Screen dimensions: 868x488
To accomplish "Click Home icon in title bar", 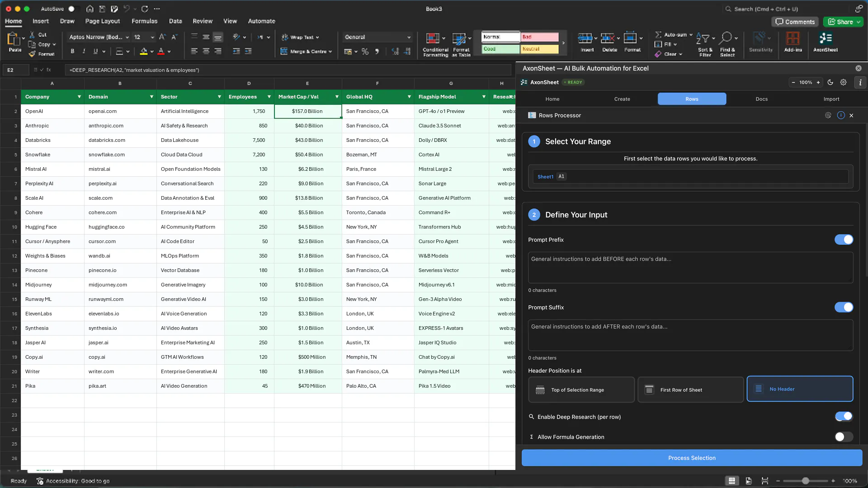I will pyautogui.click(x=90, y=9).
